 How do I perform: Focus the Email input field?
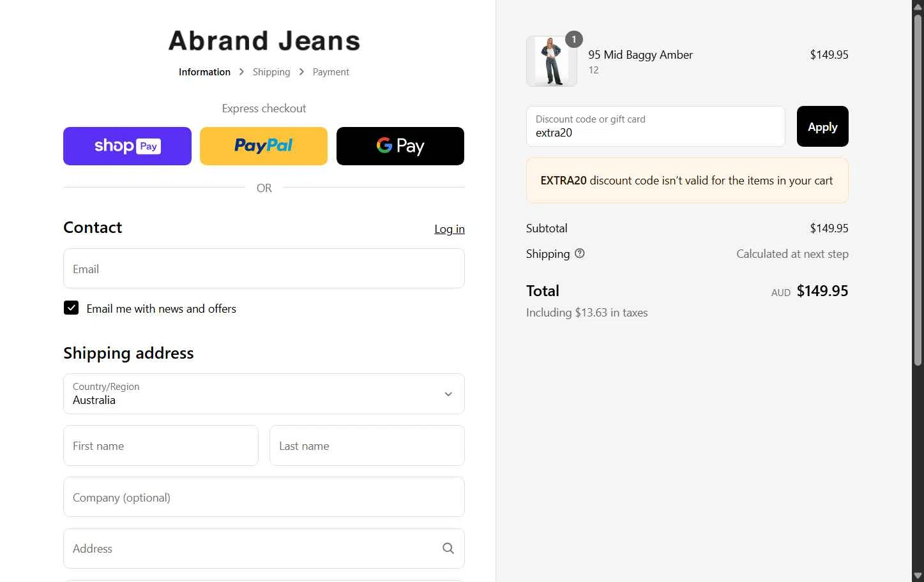point(264,268)
